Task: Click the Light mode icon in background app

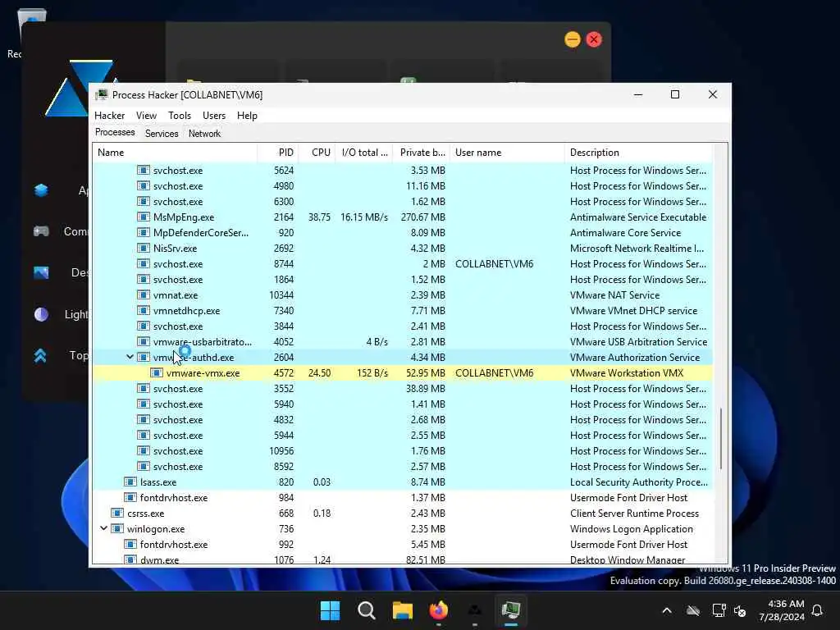Action: pos(41,314)
